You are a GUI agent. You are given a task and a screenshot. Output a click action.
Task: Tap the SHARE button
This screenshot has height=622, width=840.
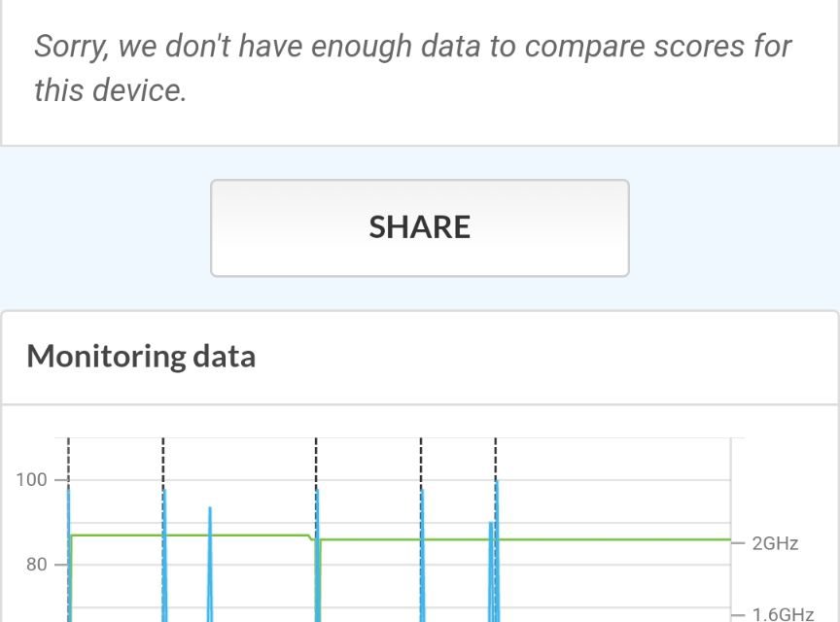coord(420,227)
